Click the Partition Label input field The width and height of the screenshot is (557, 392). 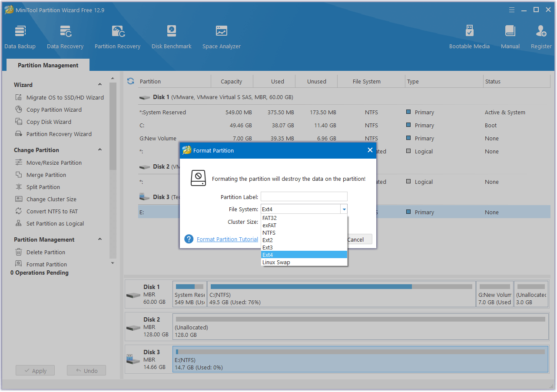tap(304, 197)
